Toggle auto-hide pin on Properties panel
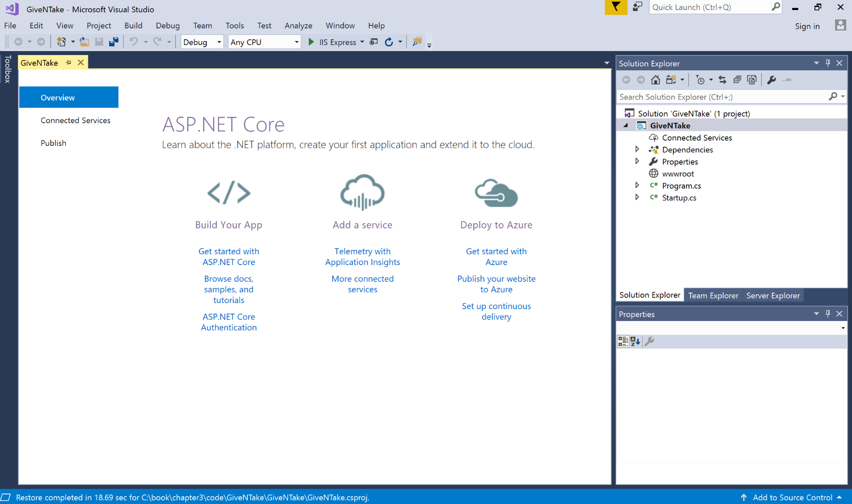The height and width of the screenshot is (504, 852). (828, 314)
